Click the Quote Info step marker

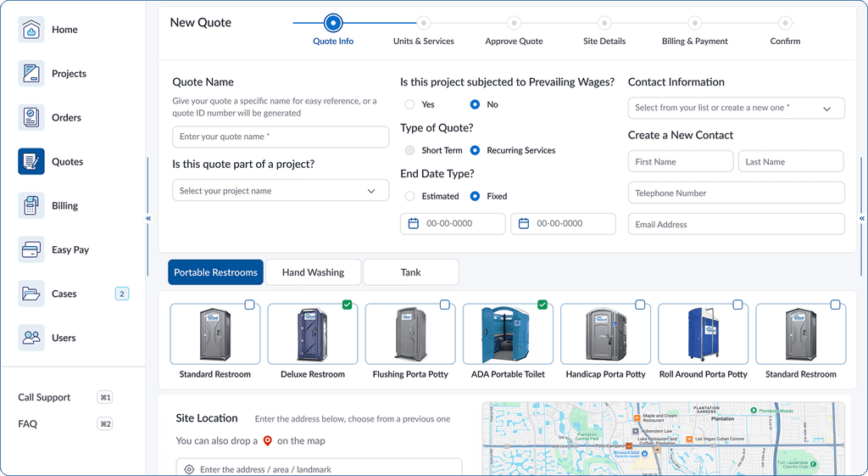tap(333, 23)
